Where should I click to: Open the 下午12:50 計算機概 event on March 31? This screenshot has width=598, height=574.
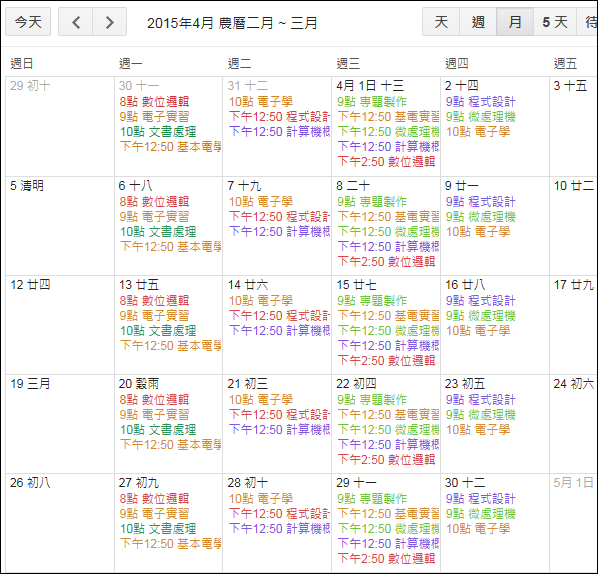click(279, 132)
